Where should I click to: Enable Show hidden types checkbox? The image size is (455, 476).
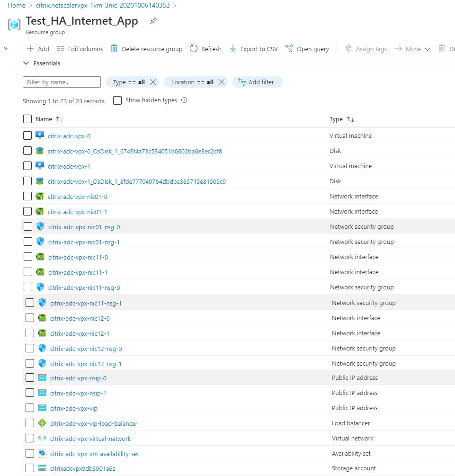[117, 100]
